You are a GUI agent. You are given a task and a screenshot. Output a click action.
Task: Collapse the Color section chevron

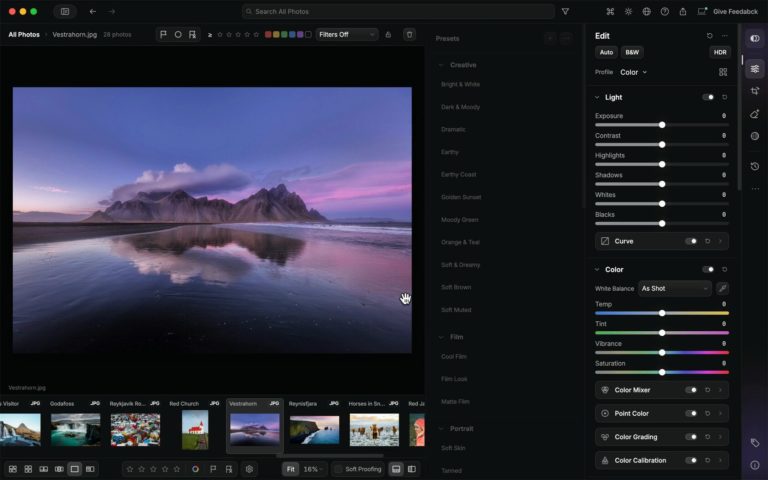pos(597,269)
